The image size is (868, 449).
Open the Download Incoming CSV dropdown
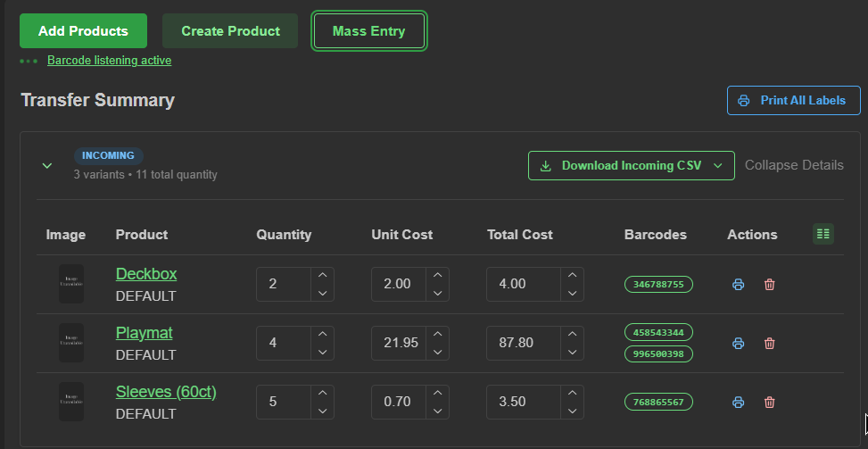[631, 165]
